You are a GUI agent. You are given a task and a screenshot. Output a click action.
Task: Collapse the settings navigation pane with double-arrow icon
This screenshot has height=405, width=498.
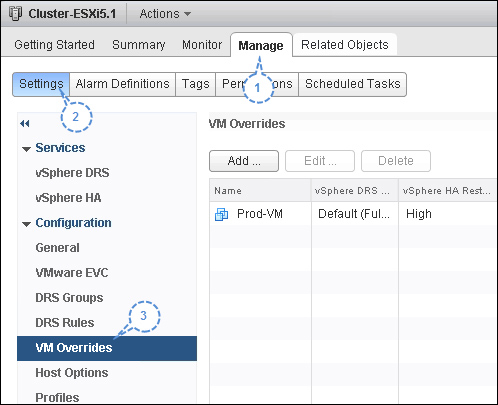(25, 124)
